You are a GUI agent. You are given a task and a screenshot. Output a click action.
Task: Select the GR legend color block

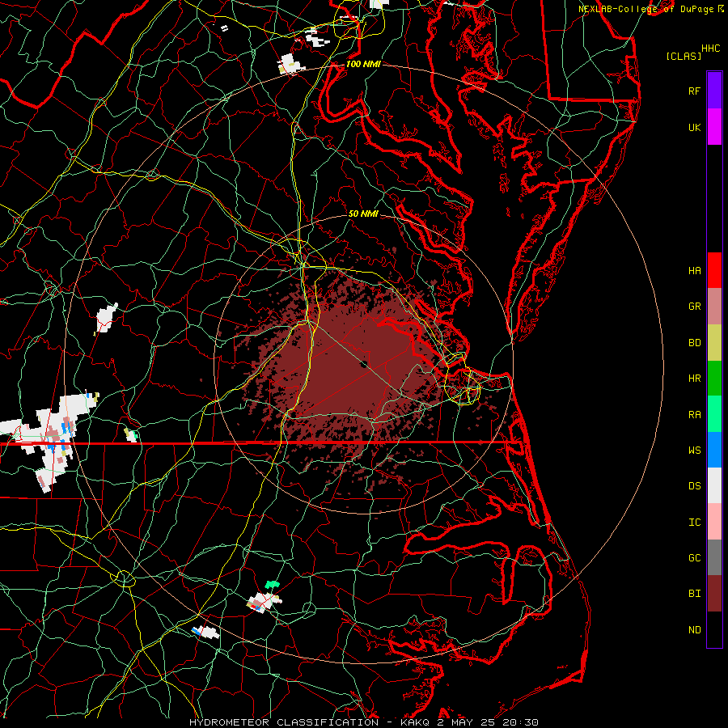pyautogui.click(x=714, y=307)
